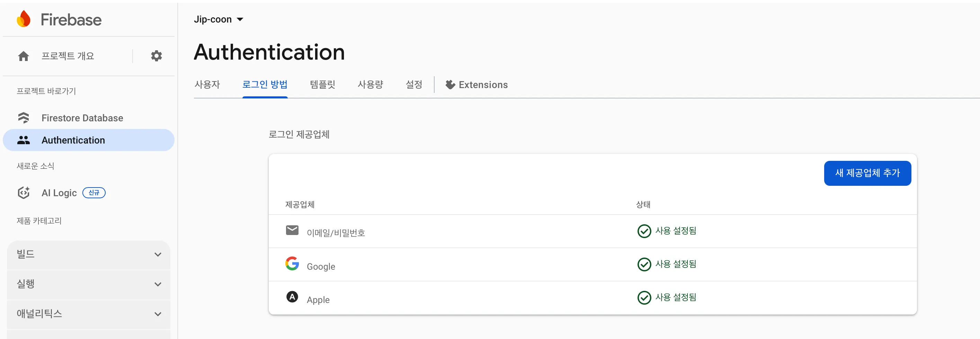This screenshot has width=980, height=339.
Task: Click the Firebase flame logo
Action: (x=24, y=19)
